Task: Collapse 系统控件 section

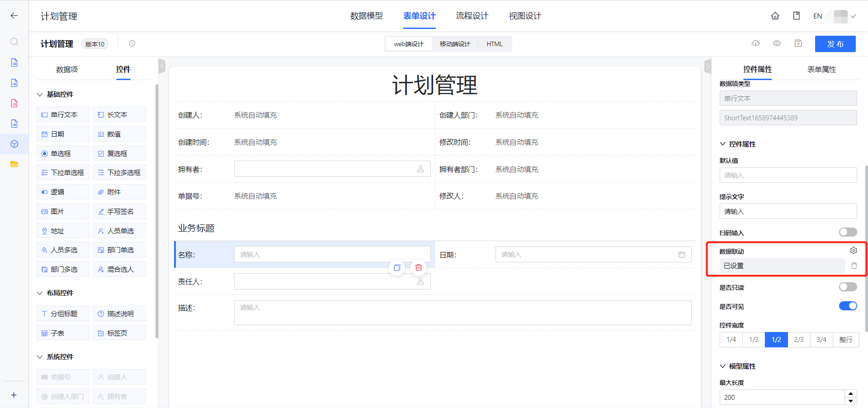Action: click(39, 357)
